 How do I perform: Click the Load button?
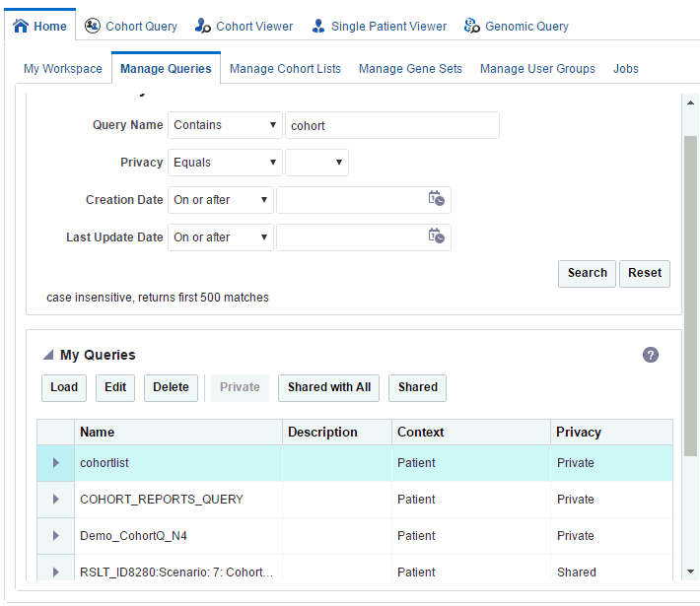(64, 387)
